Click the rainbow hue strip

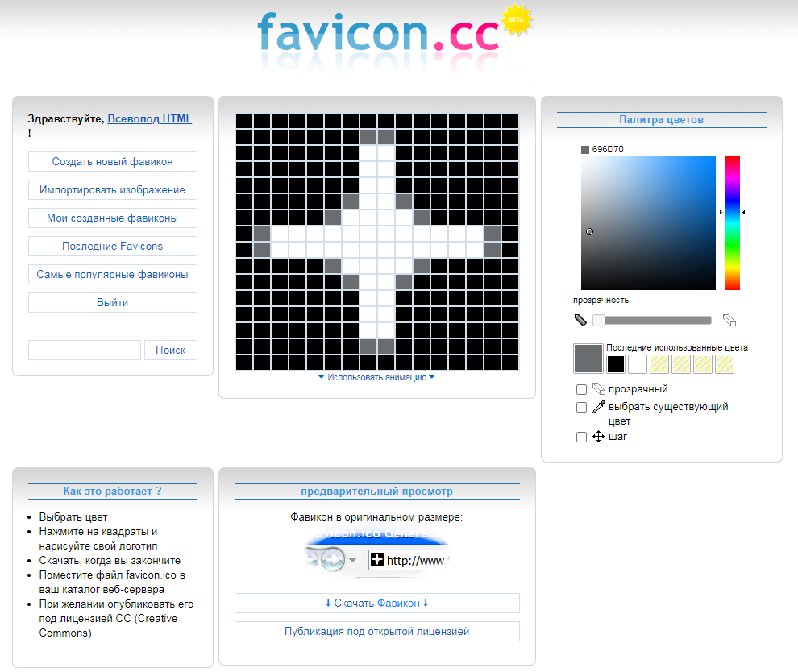click(x=732, y=223)
